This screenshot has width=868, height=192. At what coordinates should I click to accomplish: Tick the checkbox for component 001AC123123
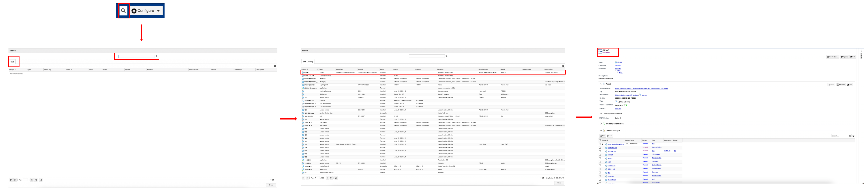point(600,148)
